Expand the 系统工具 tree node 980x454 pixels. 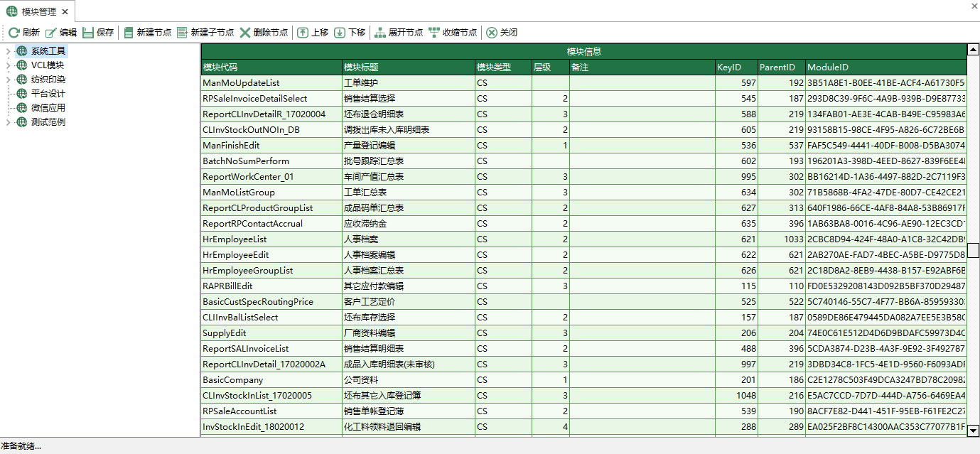click(x=8, y=51)
